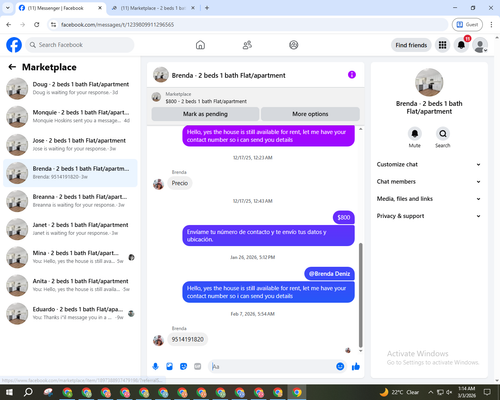Open the Notifications bell icon
Screen dimensions: 500x400
(461, 45)
